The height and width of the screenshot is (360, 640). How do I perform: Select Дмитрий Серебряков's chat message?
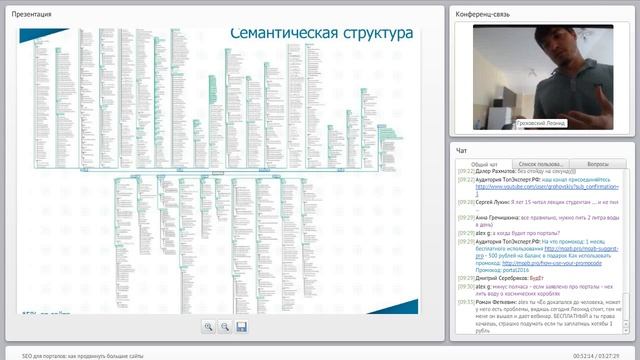501,278
